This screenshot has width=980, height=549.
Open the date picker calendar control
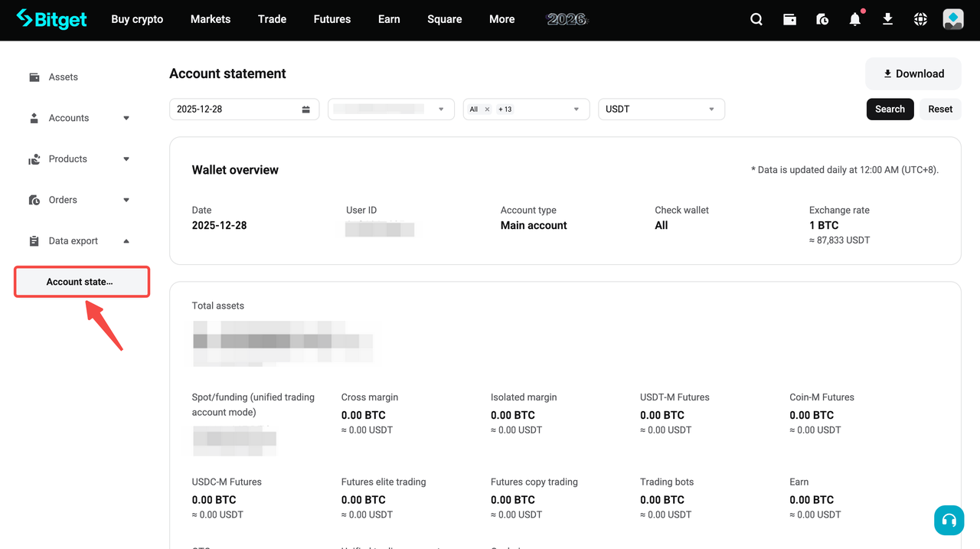pyautogui.click(x=306, y=109)
